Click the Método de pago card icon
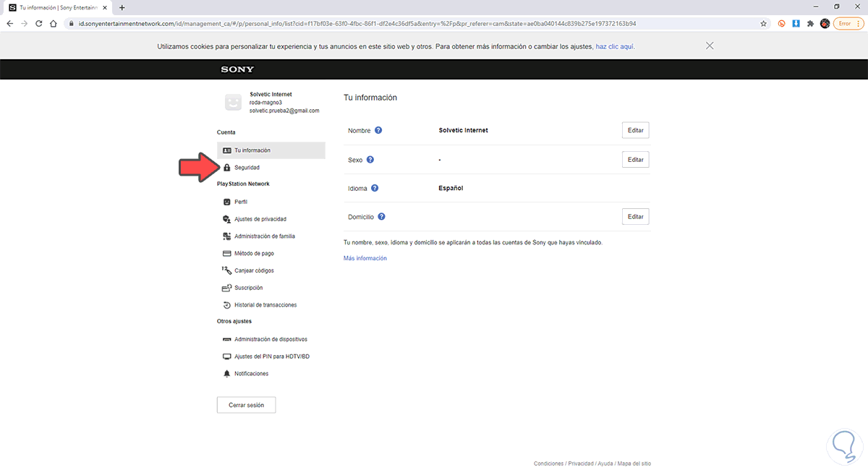868x470 pixels. coord(227,254)
